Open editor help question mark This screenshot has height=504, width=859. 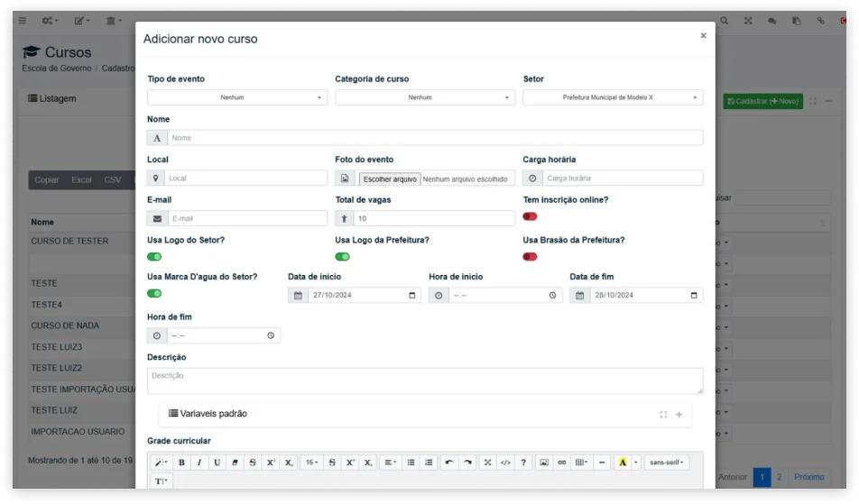(523, 463)
